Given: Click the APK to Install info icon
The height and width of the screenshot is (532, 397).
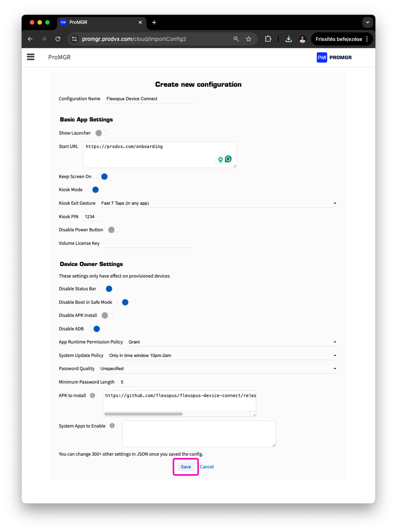Looking at the screenshot, I should 93,395.
